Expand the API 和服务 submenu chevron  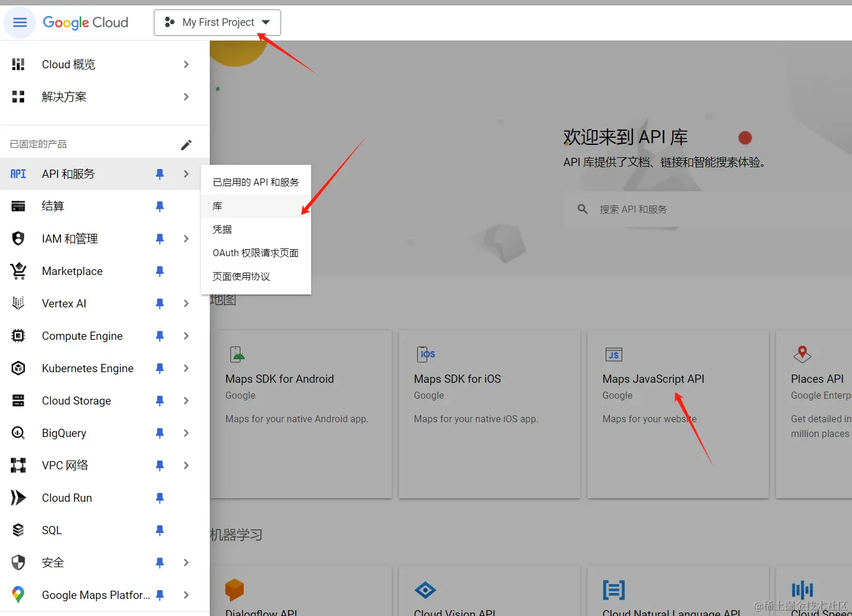coord(186,174)
